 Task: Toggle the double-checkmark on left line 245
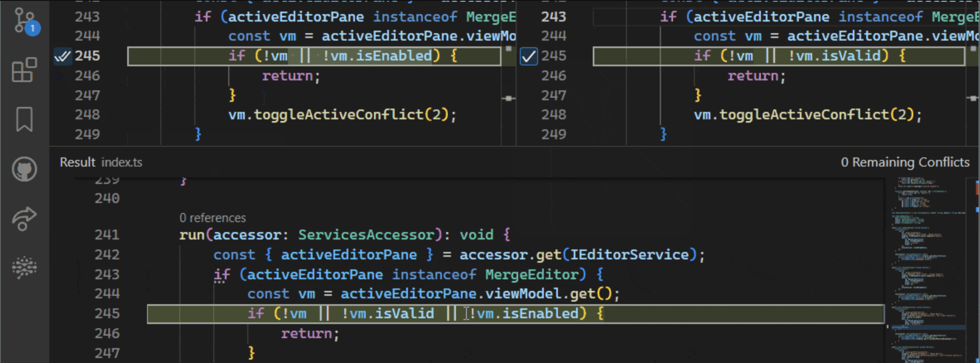[x=63, y=56]
